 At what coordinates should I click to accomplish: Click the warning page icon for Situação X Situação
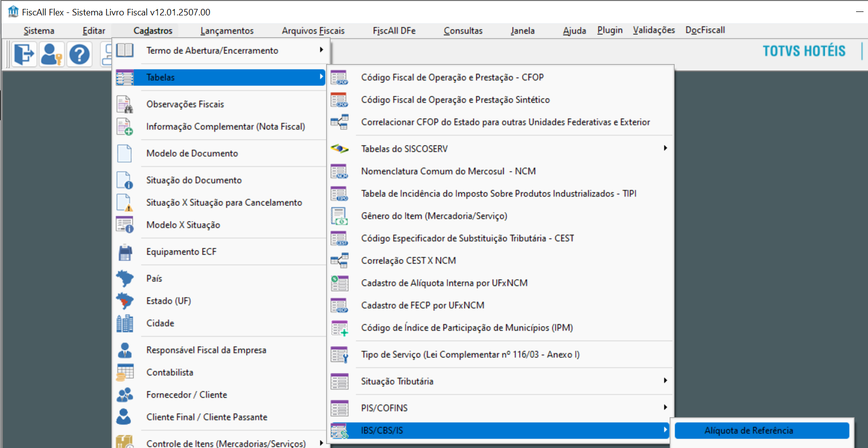point(125,203)
